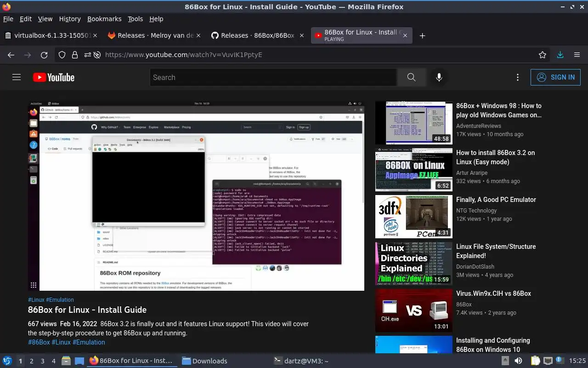The width and height of the screenshot is (588, 368).
Task: Open the File menu
Action: click(8, 19)
